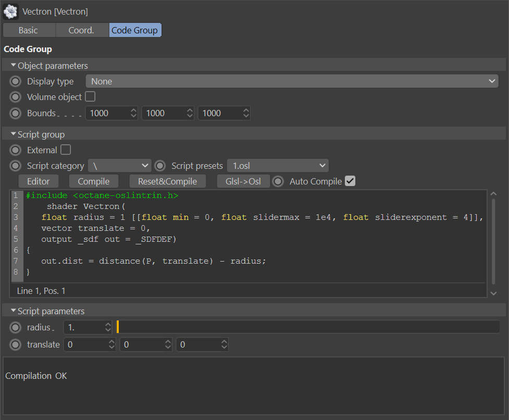Collapse the Object parameters section

pos(14,65)
